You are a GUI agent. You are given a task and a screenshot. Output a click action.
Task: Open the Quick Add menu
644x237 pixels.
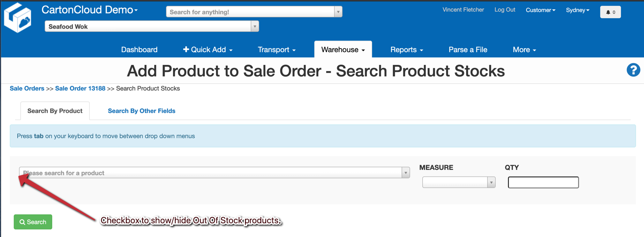(x=207, y=49)
